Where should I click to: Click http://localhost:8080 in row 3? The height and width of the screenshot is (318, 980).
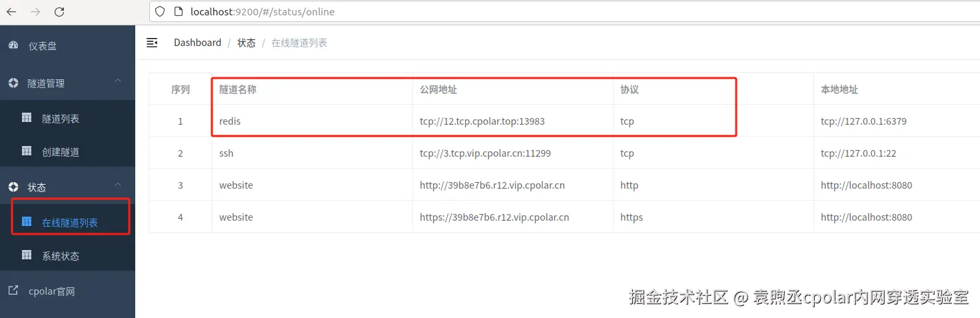[x=866, y=185]
